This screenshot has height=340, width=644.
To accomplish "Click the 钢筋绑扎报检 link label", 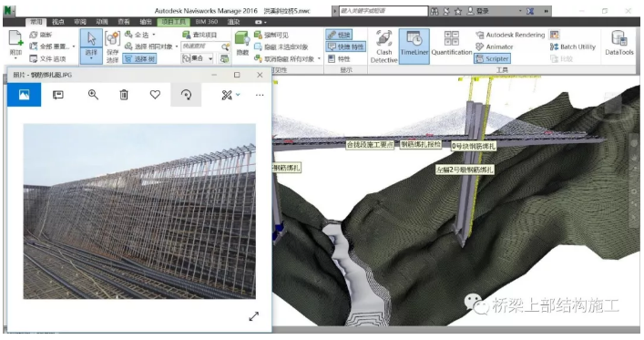I will tap(421, 144).
